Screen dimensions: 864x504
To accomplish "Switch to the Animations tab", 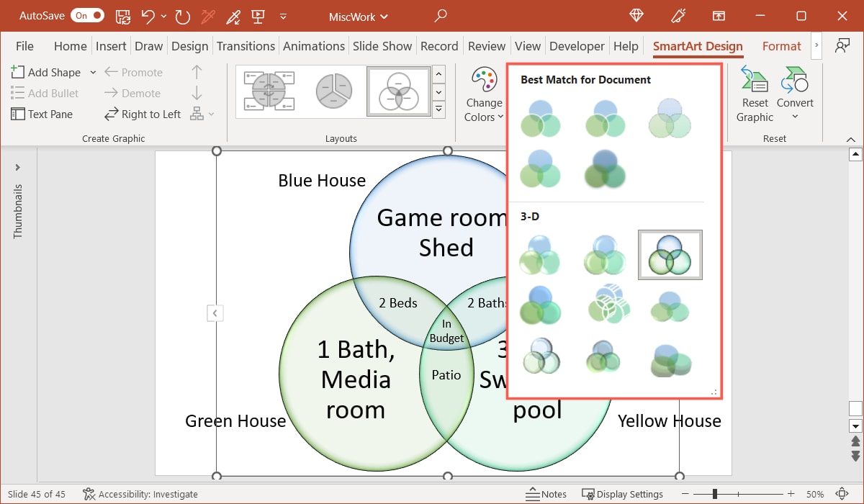I will point(314,45).
